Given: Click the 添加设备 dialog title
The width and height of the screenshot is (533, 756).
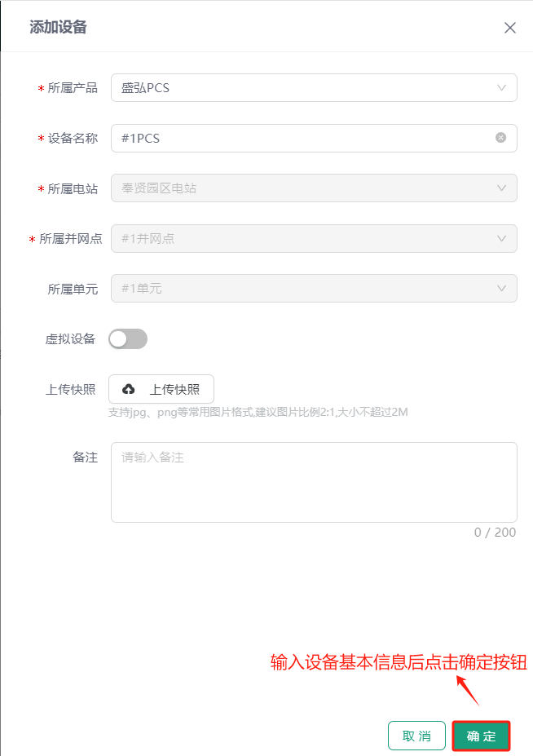Looking at the screenshot, I should pos(59,28).
